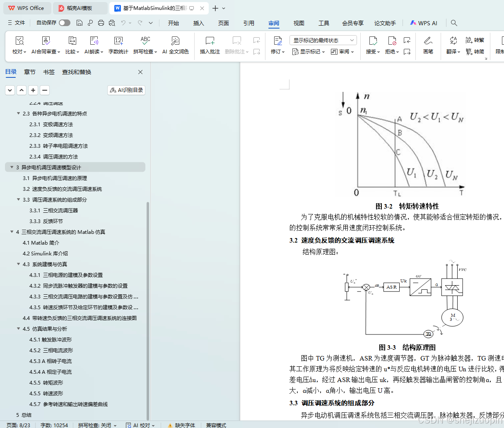
Task: Open the 稻壳AI模板 window tab
Action: pos(80,8)
